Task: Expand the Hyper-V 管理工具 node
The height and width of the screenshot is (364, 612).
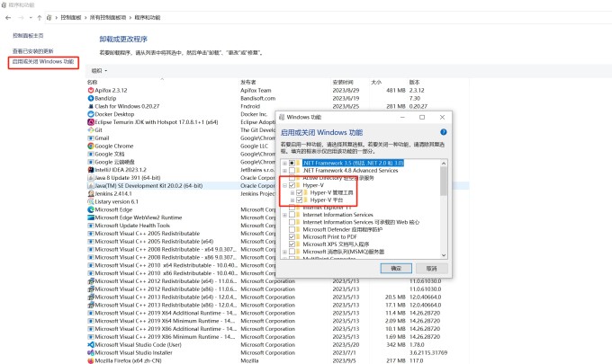Action: pyautogui.click(x=292, y=192)
